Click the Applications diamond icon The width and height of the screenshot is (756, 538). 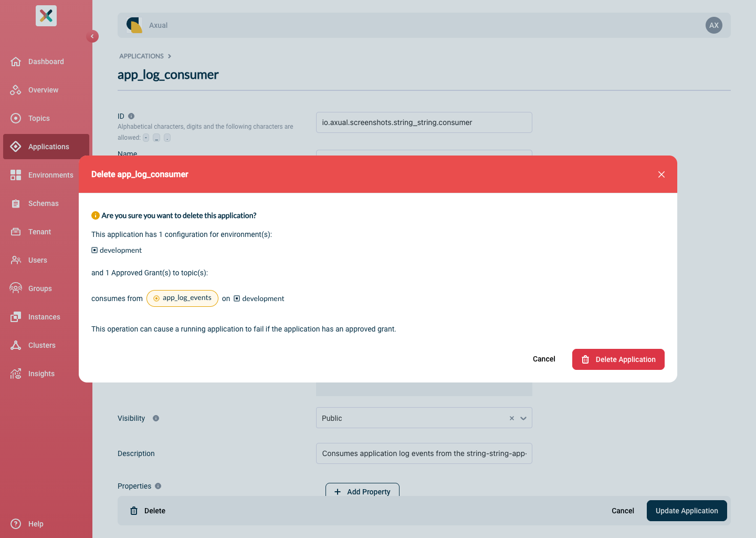(16, 147)
